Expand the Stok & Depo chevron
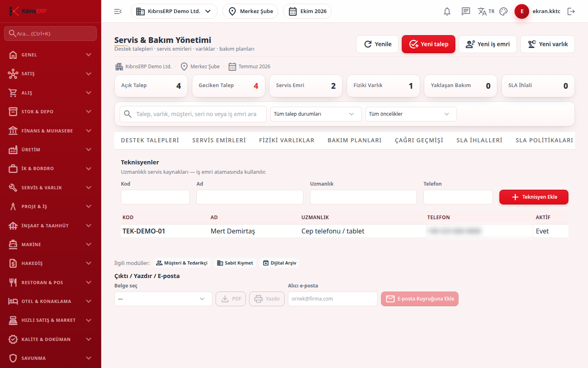Image resolution: width=588 pixels, height=368 pixels. [89, 112]
